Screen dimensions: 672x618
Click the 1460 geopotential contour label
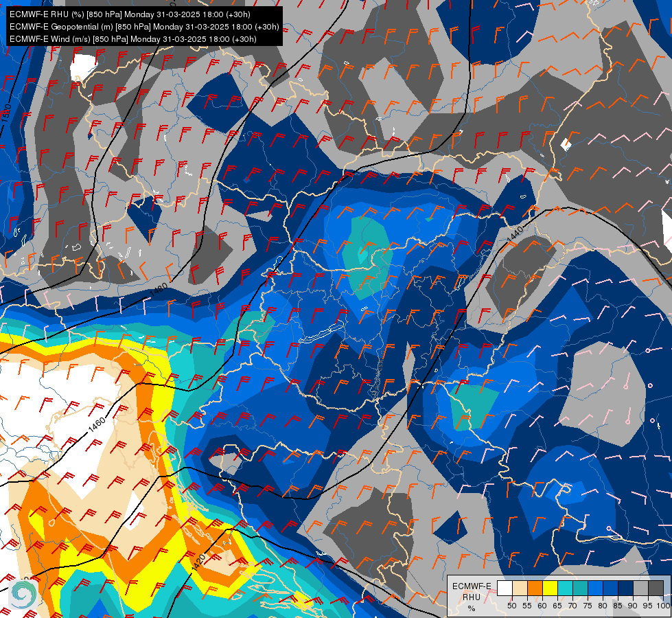tap(97, 424)
